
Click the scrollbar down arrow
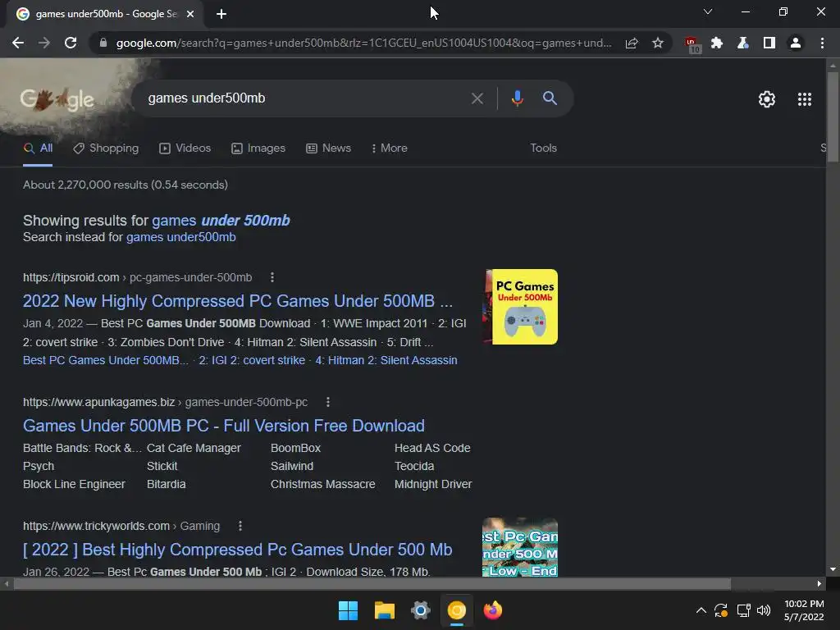point(833,569)
